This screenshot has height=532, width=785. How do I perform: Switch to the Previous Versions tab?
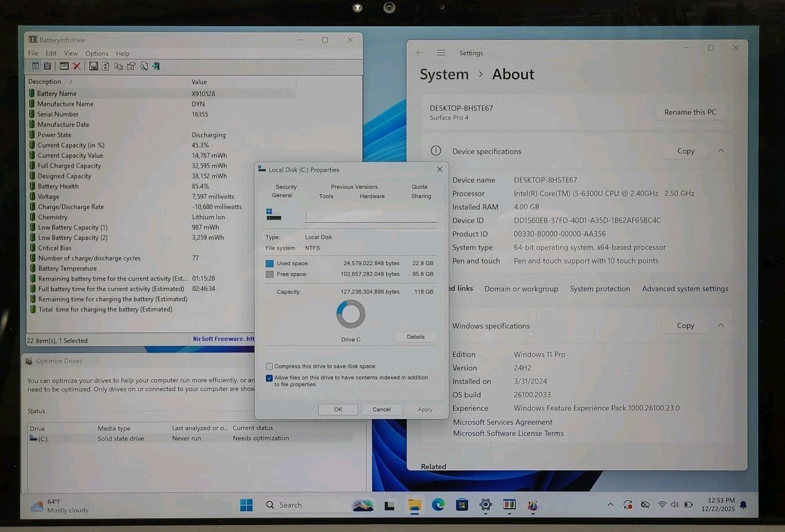(354, 187)
